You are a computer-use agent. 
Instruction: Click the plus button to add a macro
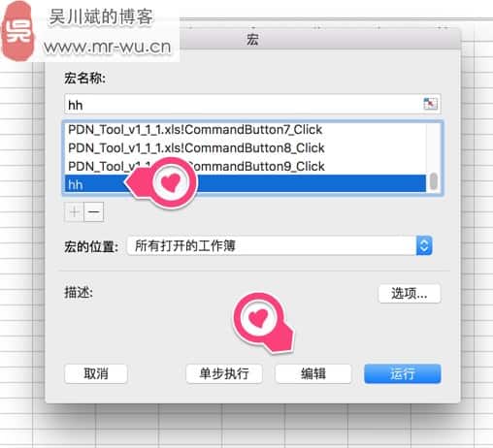(x=74, y=212)
